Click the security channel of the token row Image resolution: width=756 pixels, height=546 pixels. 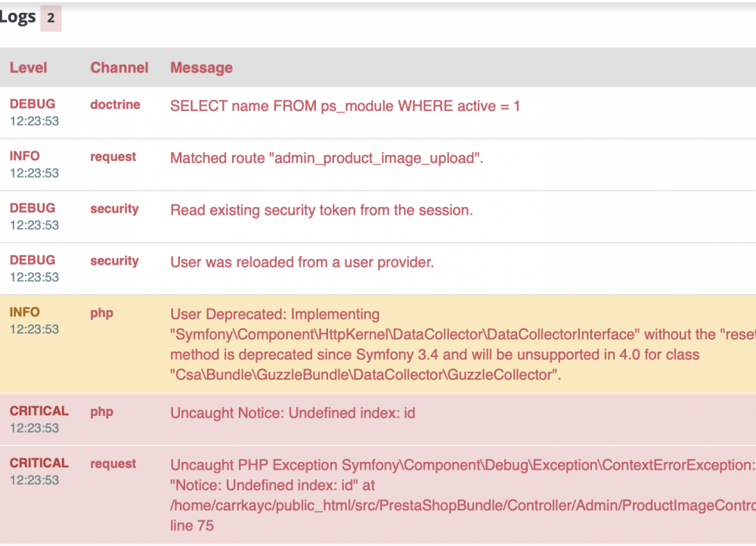[114, 209]
